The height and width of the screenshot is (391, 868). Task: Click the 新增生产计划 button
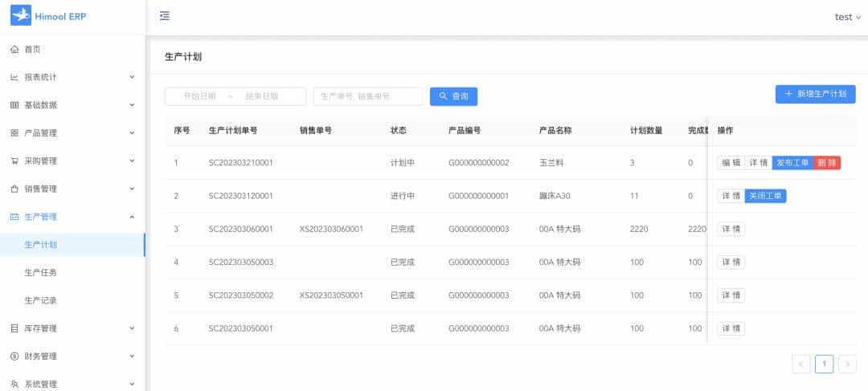tap(816, 94)
